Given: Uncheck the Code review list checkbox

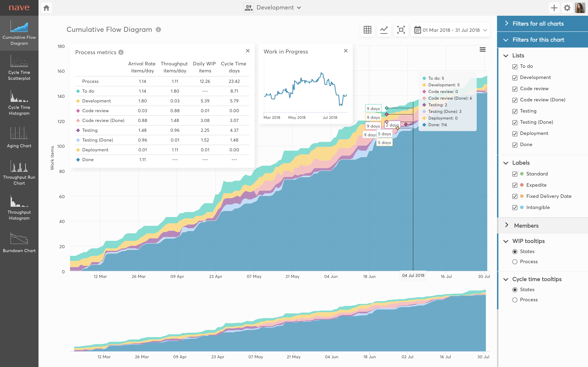Looking at the screenshot, I should (515, 89).
